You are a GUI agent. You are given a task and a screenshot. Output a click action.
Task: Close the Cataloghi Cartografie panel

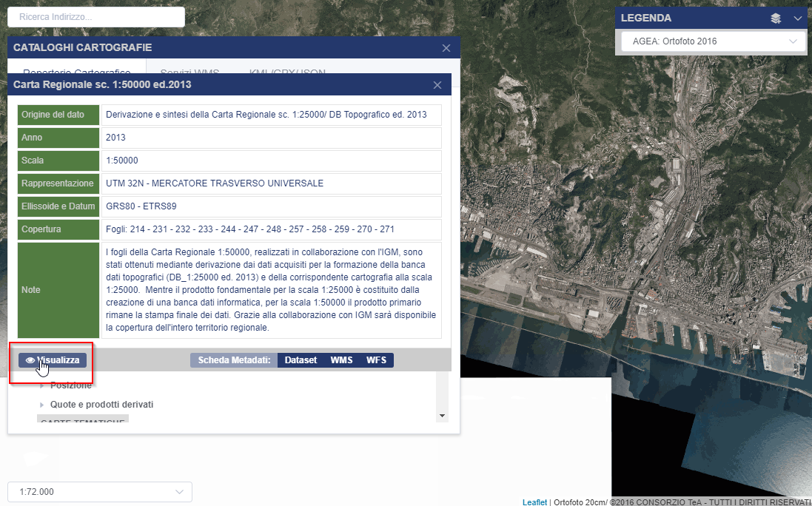(x=446, y=48)
